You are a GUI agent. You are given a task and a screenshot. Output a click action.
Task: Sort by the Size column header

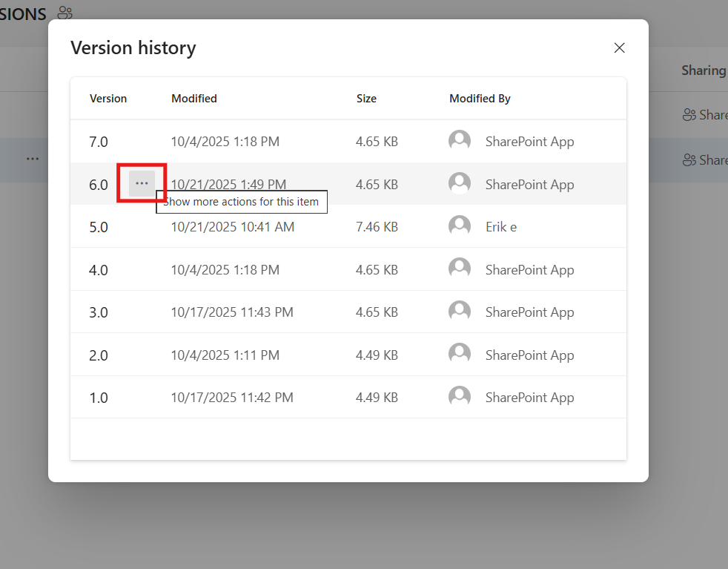pyautogui.click(x=366, y=99)
